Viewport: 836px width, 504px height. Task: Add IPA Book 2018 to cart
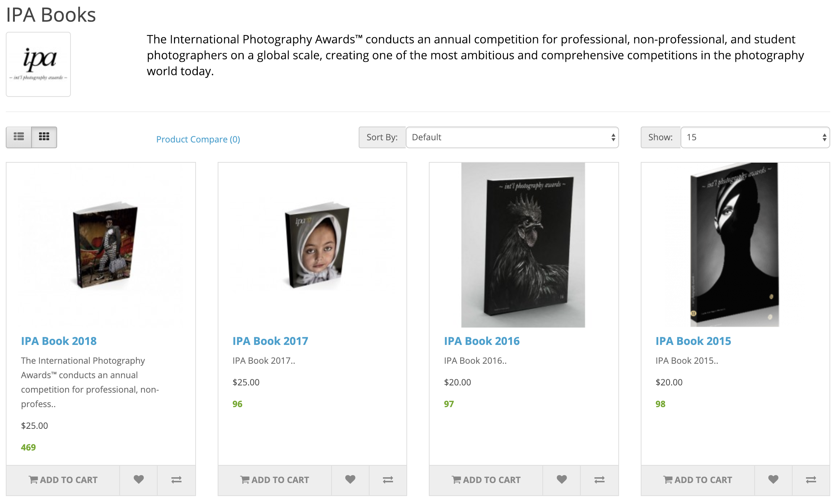pyautogui.click(x=63, y=480)
